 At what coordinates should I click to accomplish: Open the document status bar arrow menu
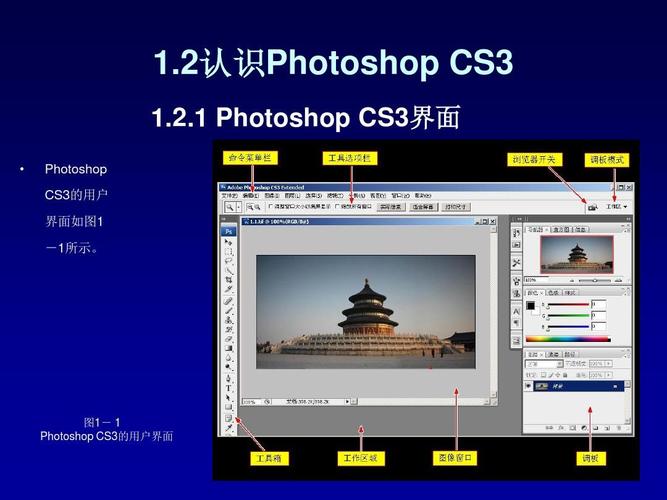coord(348,401)
